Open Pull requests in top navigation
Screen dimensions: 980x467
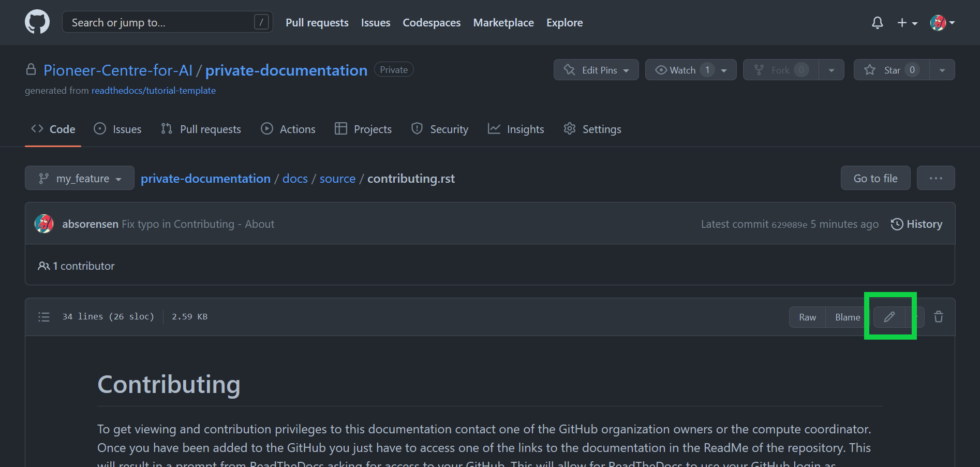(317, 23)
